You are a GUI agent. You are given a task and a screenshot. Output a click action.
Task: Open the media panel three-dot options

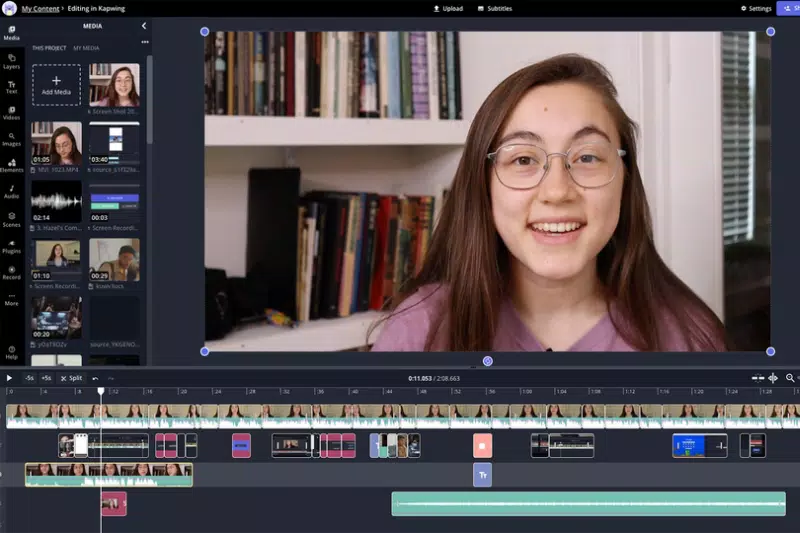144,42
